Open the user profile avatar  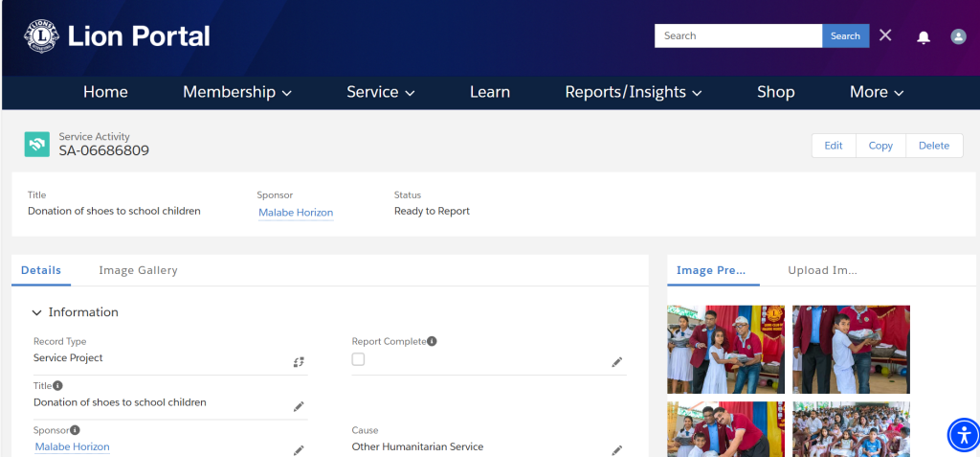pos(958,36)
